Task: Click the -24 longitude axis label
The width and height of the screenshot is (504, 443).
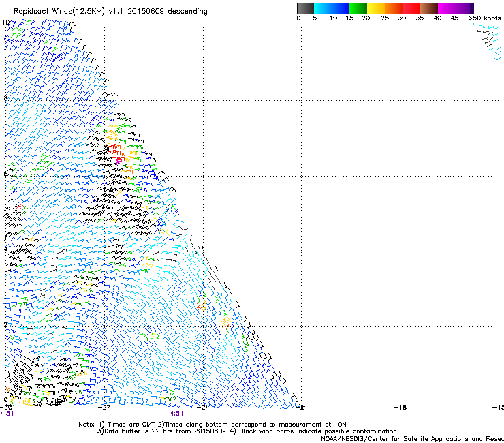Action: coord(203,408)
